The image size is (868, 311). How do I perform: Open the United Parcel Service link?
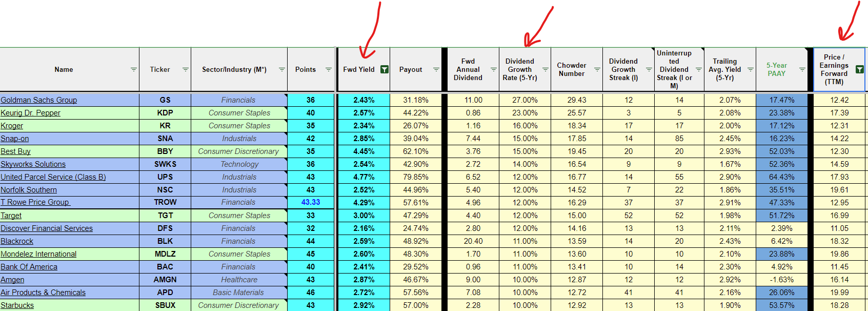pos(53,177)
